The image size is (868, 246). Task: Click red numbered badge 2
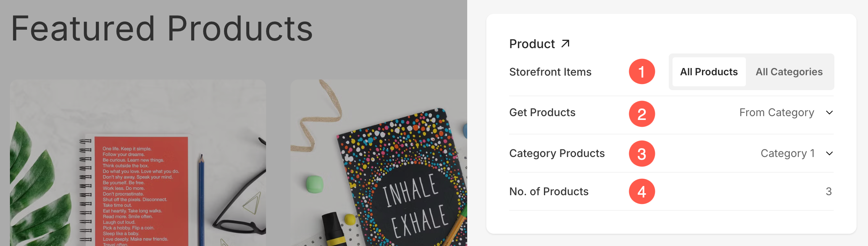(x=642, y=114)
